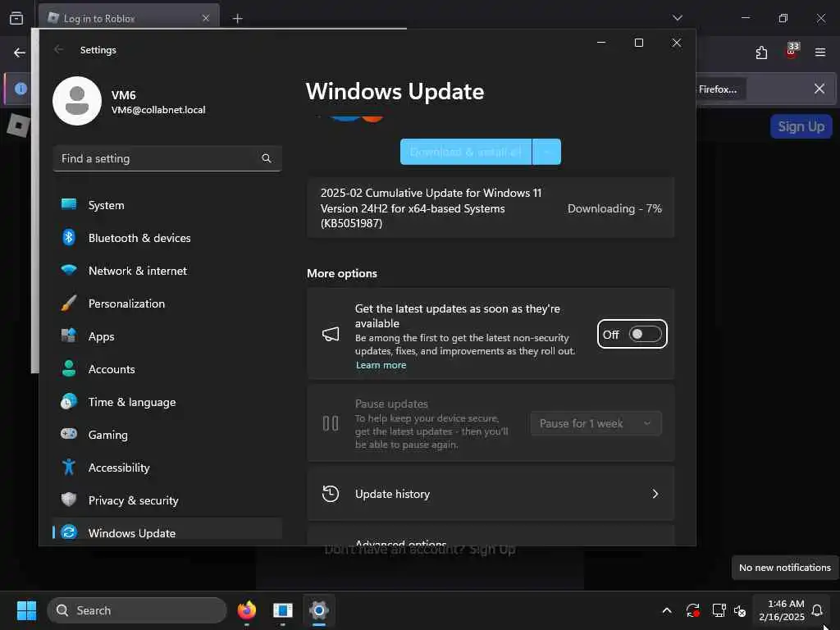Open System settings from the sidebar
This screenshot has height=630, width=840.
point(167,205)
